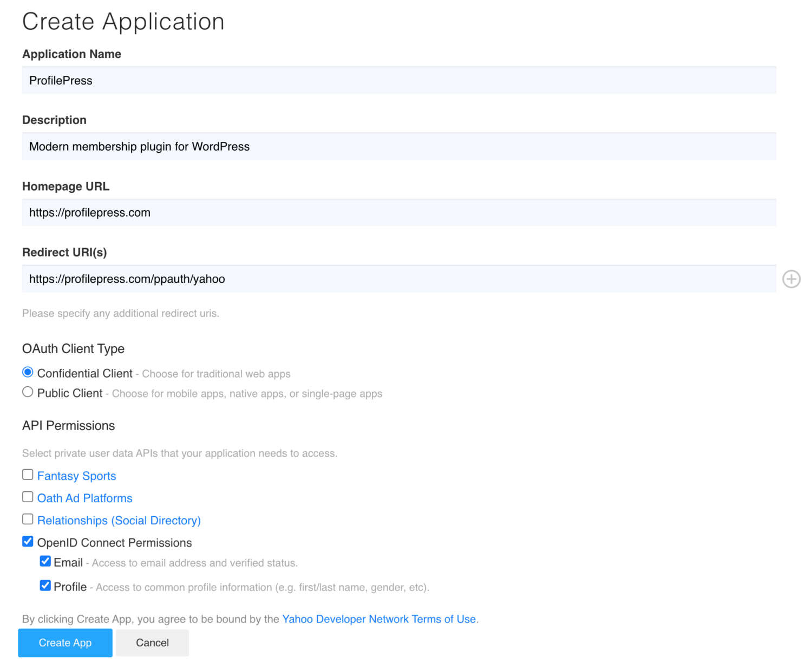
Task: Open the Fantasy Sports link
Action: pos(77,476)
